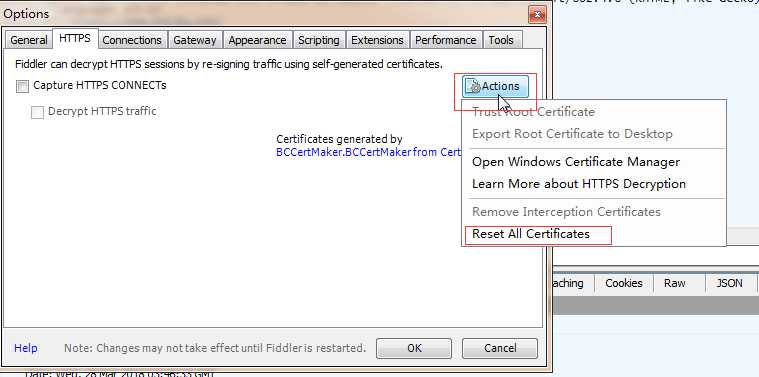The height and width of the screenshot is (377, 759).
Task: Close the Options dialog
Action: click(538, 15)
